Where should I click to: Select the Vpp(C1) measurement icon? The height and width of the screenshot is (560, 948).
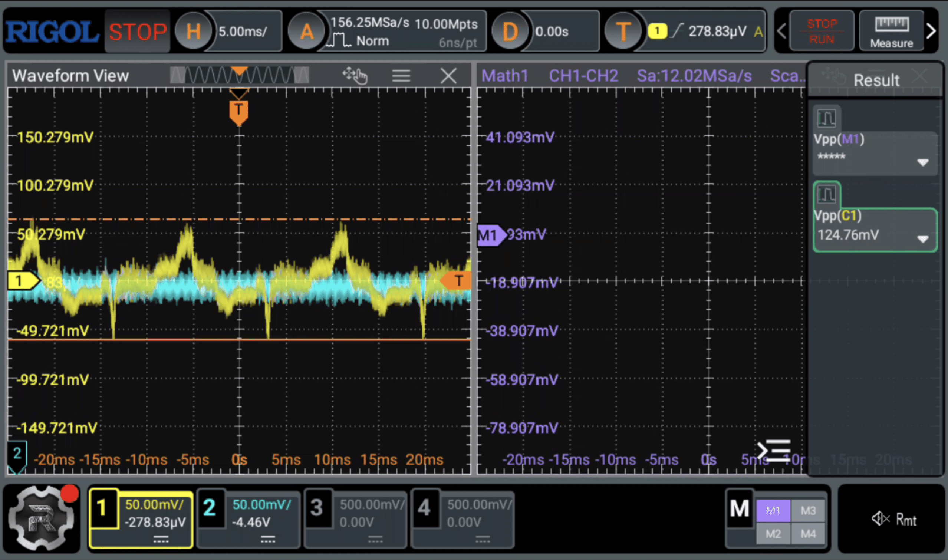[x=826, y=194]
